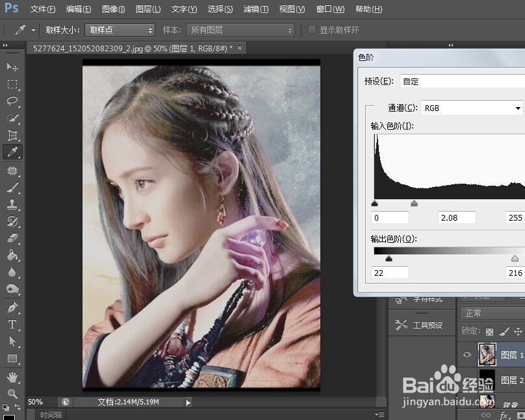Toggle lock transparent pixels checker icon
The height and width of the screenshot is (420, 525).
click(489, 331)
